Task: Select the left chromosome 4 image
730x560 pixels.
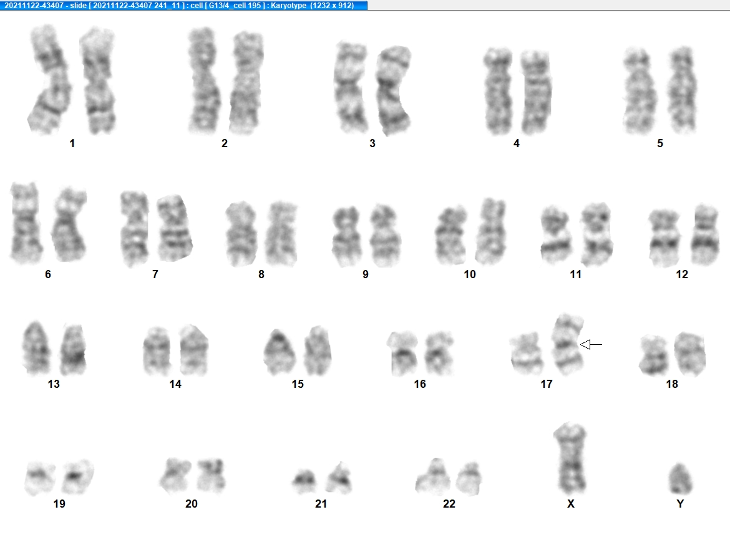Action: click(x=498, y=91)
